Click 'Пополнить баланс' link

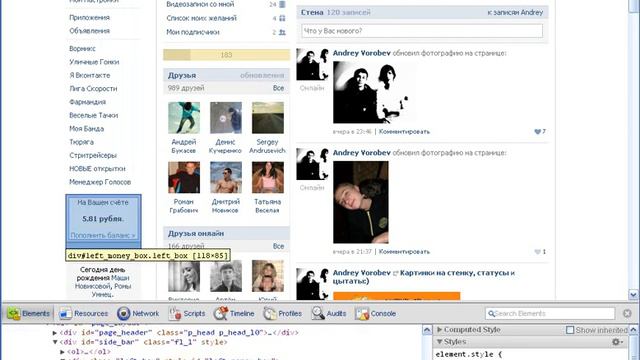102,236
